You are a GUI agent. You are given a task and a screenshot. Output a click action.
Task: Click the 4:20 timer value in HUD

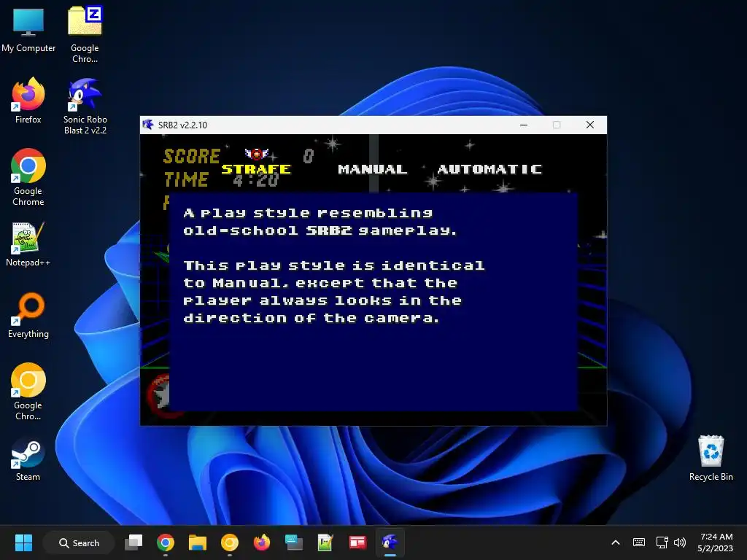[256, 181]
